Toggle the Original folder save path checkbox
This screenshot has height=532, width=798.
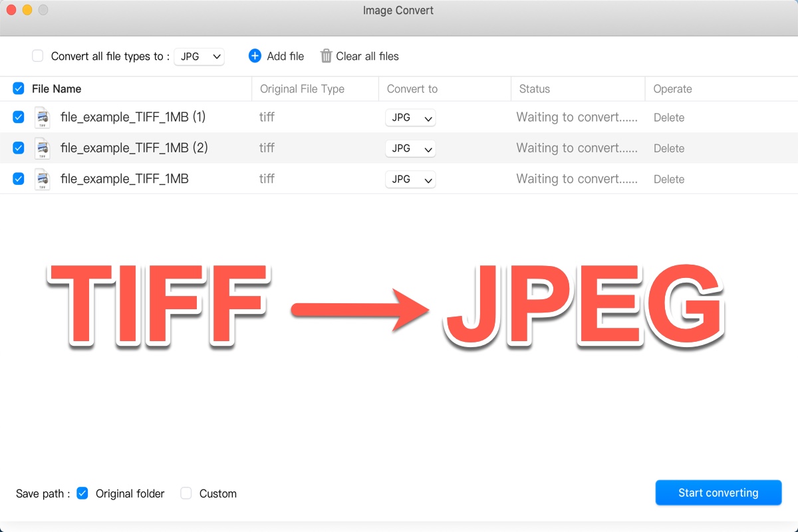click(82, 493)
